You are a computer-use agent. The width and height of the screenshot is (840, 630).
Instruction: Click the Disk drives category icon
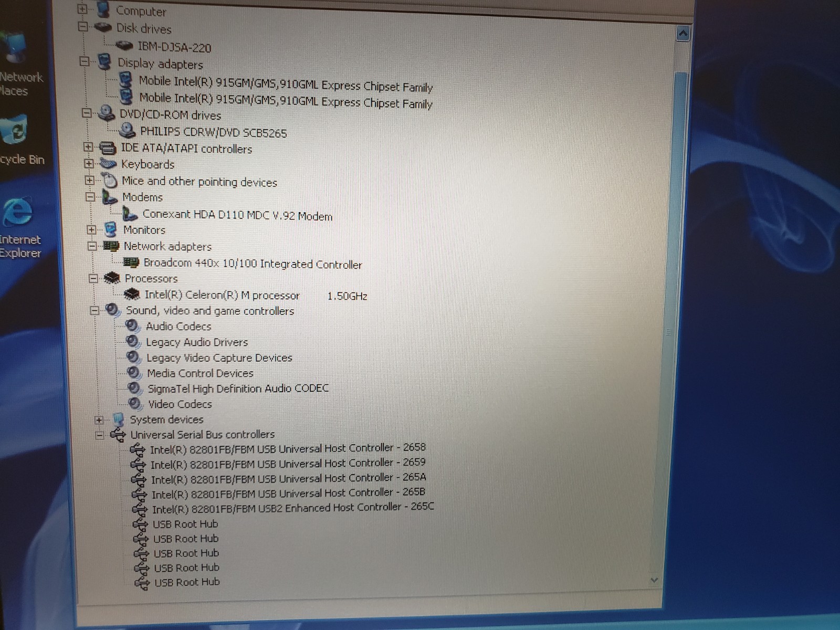click(x=103, y=27)
